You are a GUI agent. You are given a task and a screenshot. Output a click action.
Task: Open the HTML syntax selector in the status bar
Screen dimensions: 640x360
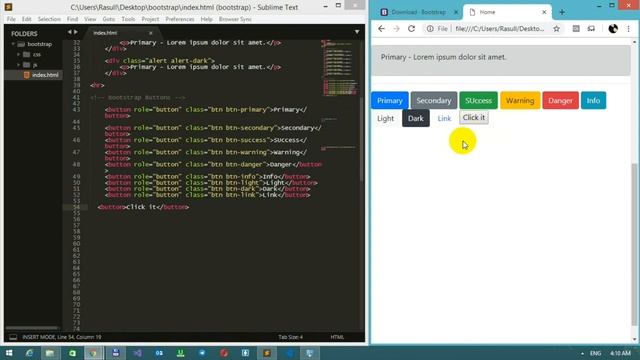tap(337, 337)
